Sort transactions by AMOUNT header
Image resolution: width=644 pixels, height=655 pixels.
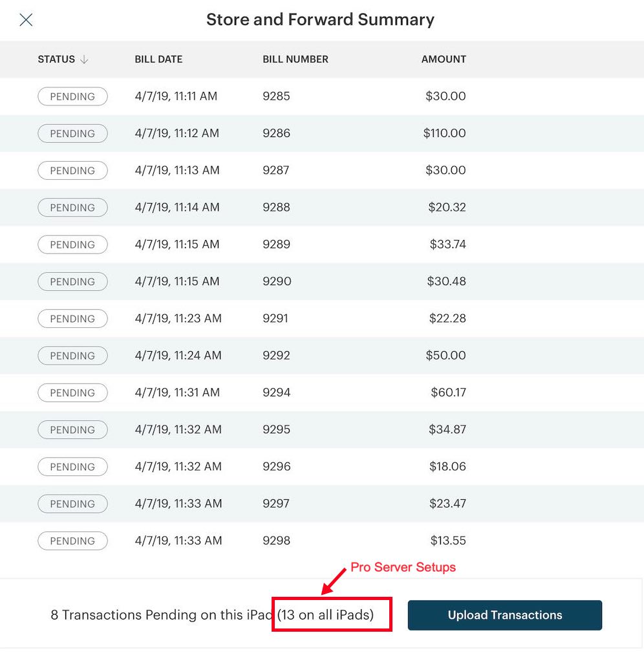(443, 59)
